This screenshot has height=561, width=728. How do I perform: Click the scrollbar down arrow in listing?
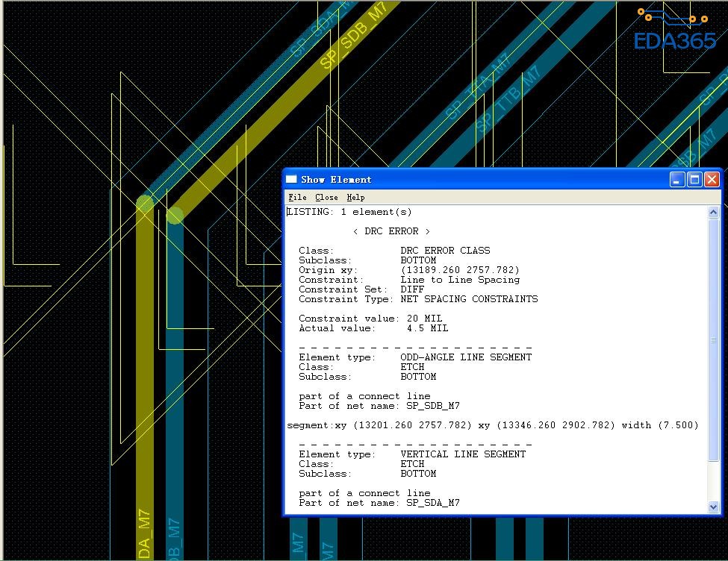tap(714, 507)
